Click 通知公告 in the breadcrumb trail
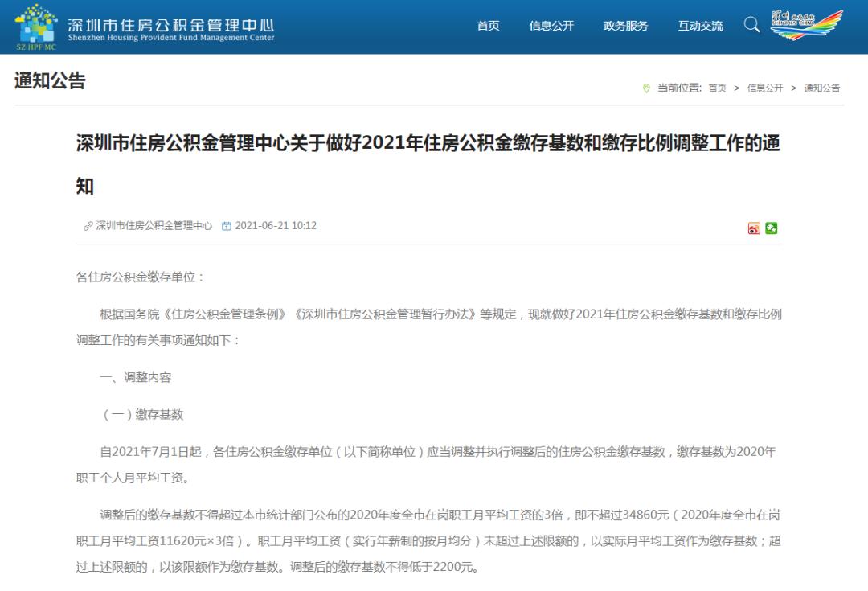The image size is (868, 591). point(821,88)
